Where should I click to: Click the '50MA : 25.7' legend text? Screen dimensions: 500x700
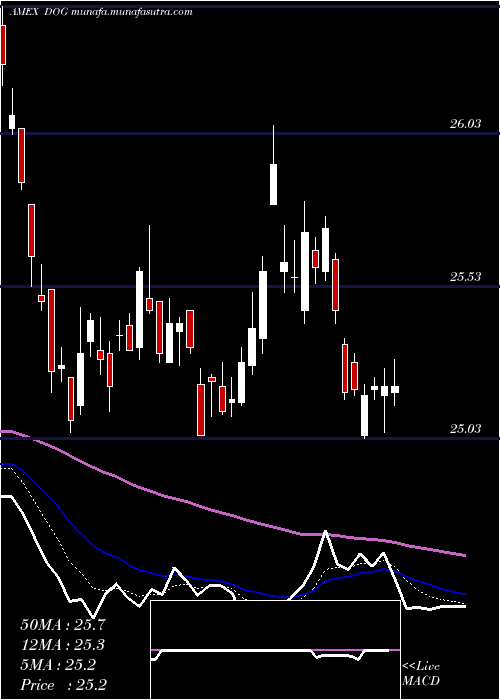coord(63,625)
